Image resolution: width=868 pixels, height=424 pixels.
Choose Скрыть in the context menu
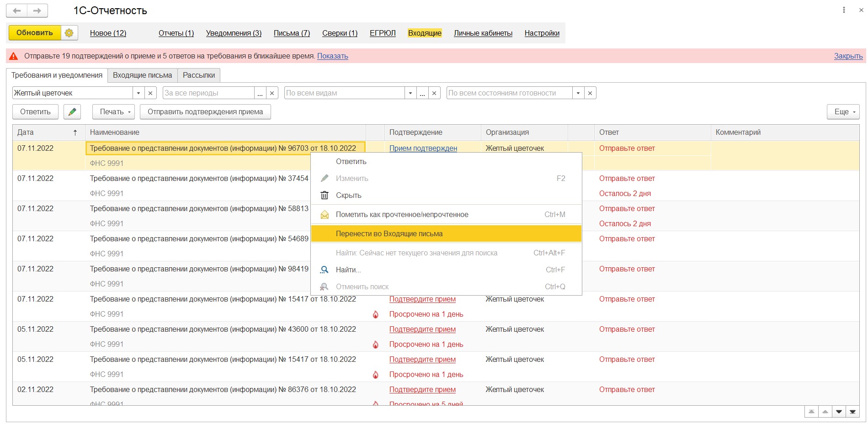pyautogui.click(x=446, y=196)
